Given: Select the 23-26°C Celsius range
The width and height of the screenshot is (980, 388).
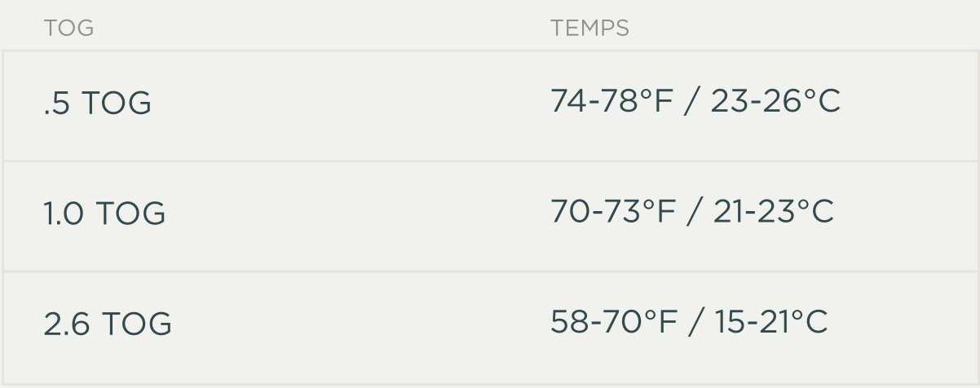Looking at the screenshot, I should click(775, 102).
